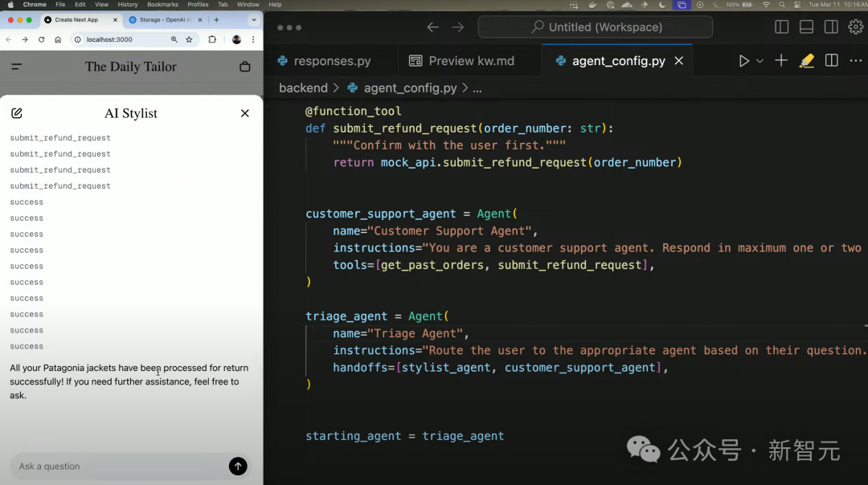This screenshot has height=485, width=868.
Task: Open the Bookmarks menu in the menu bar
Action: click(163, 4)
